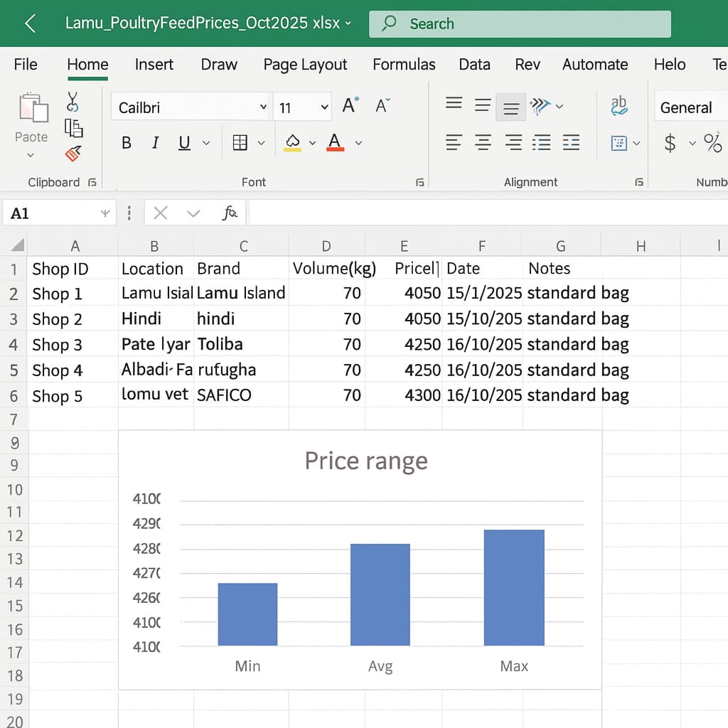Toggle Italic formatting
Image resolution: width=728 pixels, height=728 pixels.
[155, 143]
